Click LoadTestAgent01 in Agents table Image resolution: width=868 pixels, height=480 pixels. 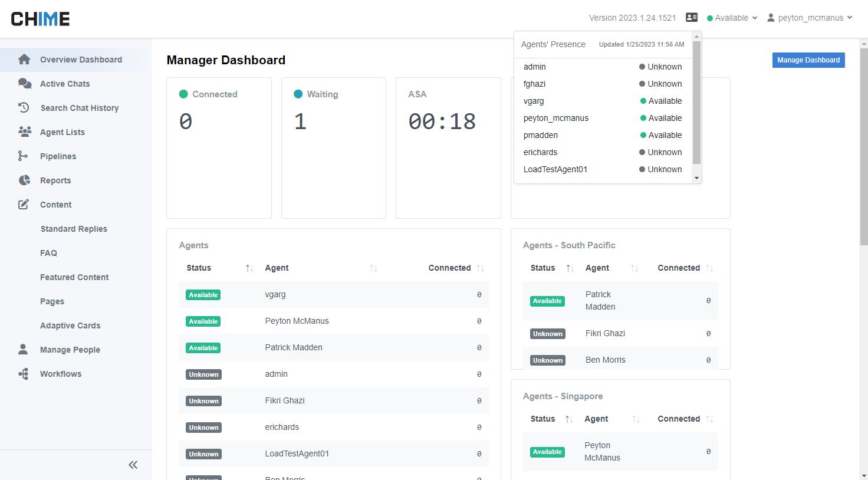(297, 454)
